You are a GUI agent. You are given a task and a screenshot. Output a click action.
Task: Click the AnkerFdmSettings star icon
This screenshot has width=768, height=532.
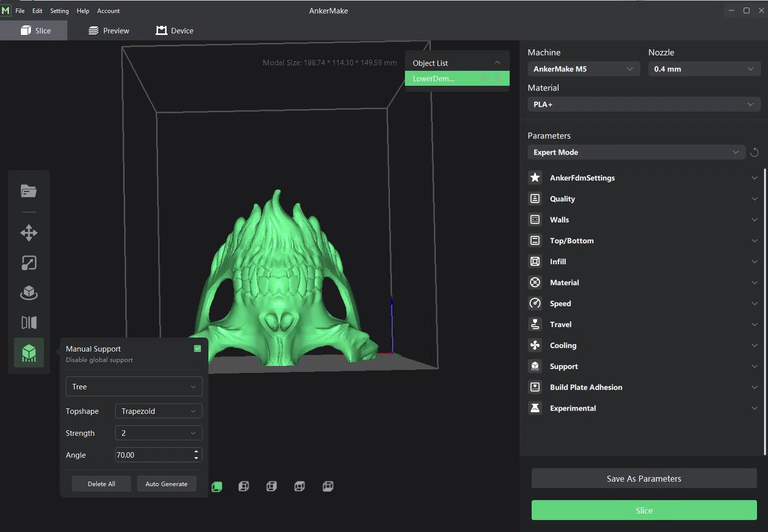(x=535, y=177)
